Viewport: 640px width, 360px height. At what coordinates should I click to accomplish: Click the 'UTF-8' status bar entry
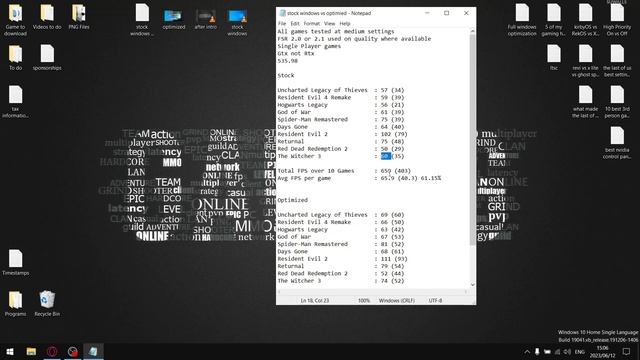point(436,300)
